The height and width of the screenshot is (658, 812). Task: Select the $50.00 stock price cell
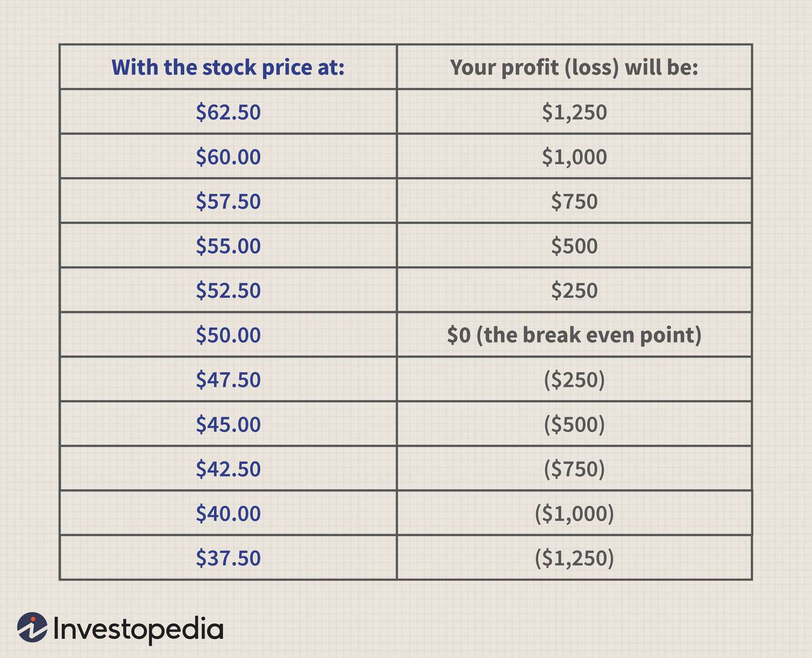pyautogui.click(x=228, y=335)
